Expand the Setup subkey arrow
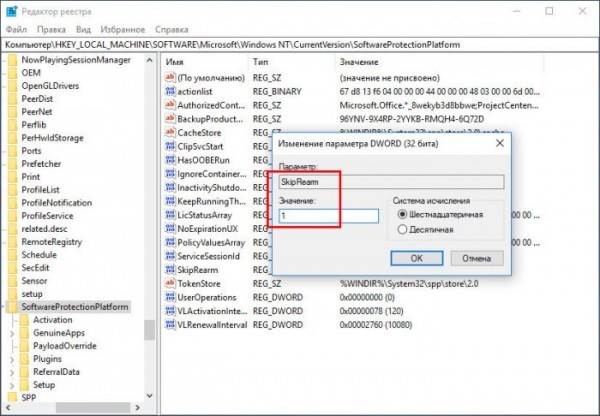600x416 pixels. pyautogui.click(x=12, y=385)
